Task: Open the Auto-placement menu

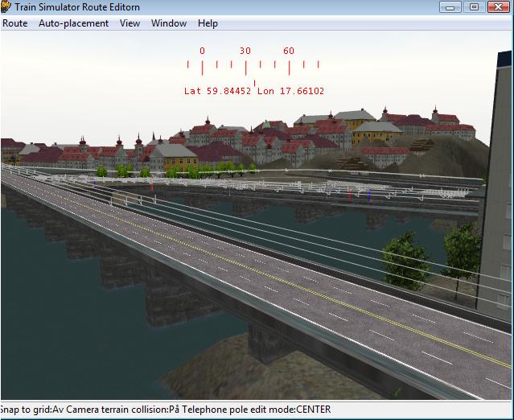Action: 73,23
